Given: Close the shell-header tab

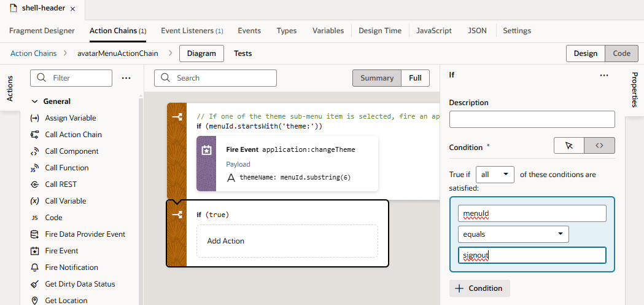Looking at the screenshot, I should pos(72,9).
